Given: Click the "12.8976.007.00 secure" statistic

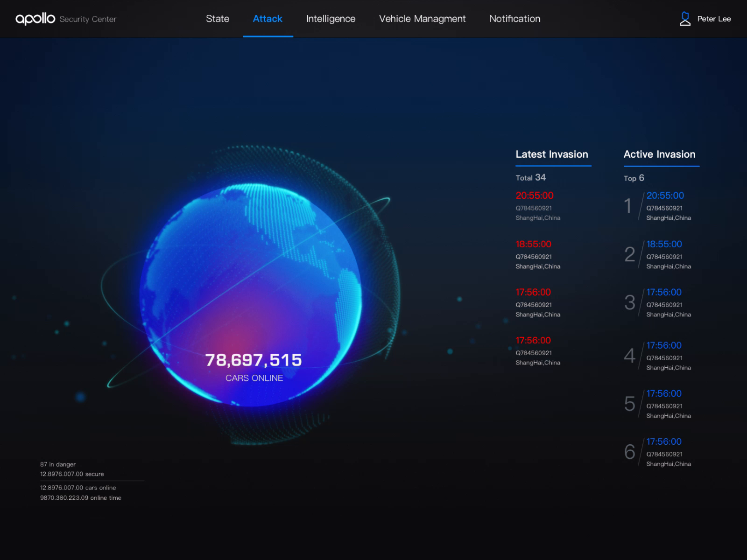Looking at the screenshot, I should [x=72, y=474].
